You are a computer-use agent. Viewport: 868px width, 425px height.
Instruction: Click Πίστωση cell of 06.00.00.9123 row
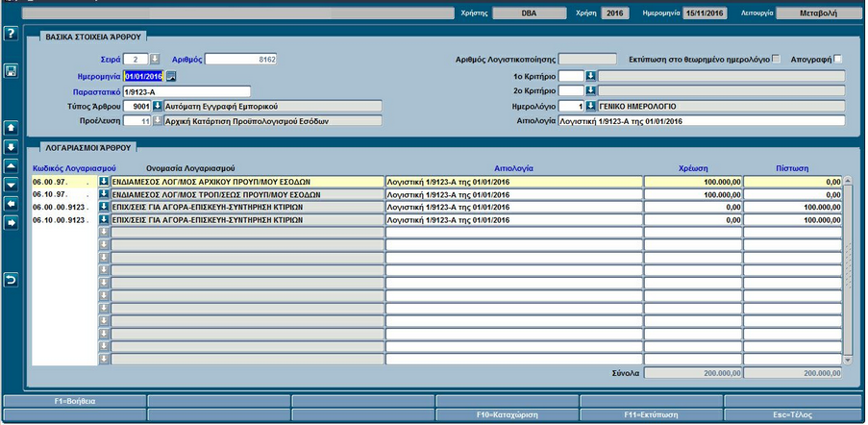[x=793, y=207]
